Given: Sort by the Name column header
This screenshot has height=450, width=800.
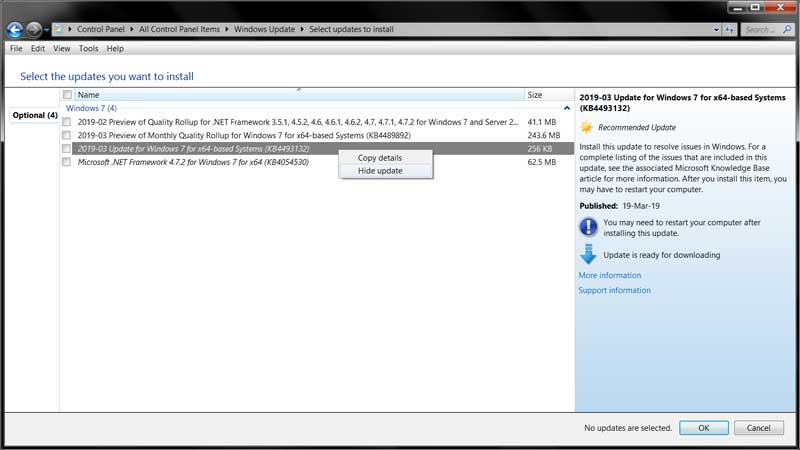Looking at the screenshot, I should pos(299,94).
